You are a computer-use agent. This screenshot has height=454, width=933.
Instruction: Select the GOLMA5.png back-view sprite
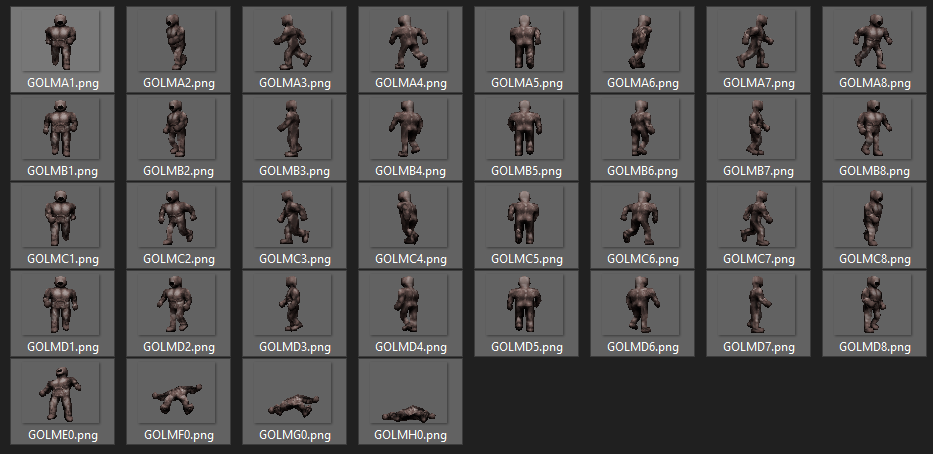point(525,42)
